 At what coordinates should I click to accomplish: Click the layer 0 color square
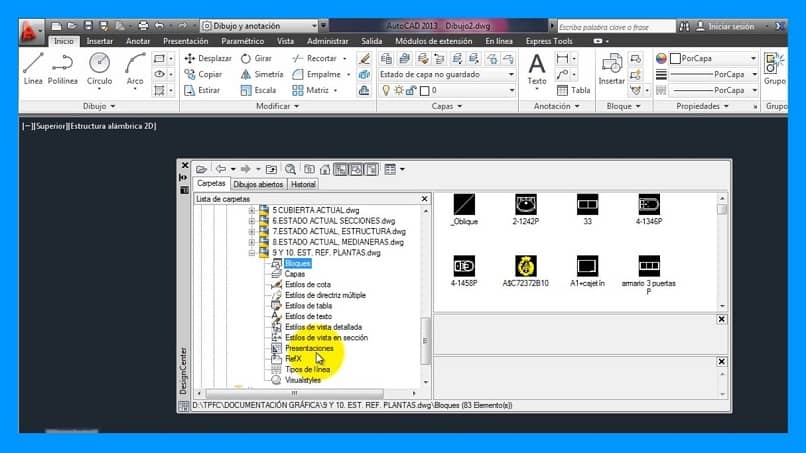point(425,91)
